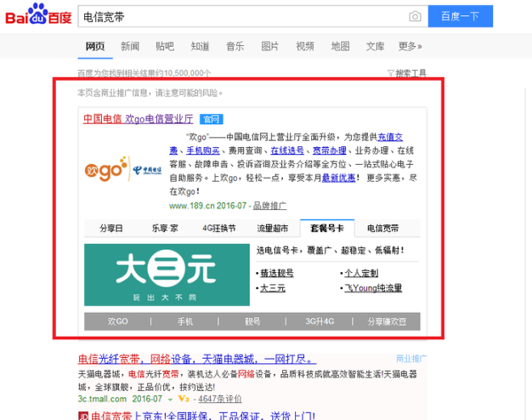The height and width of the screenshot is (420, 532).
Task: Open the 电信宽带上京东 result title
Action: click(x=203, y=416)
